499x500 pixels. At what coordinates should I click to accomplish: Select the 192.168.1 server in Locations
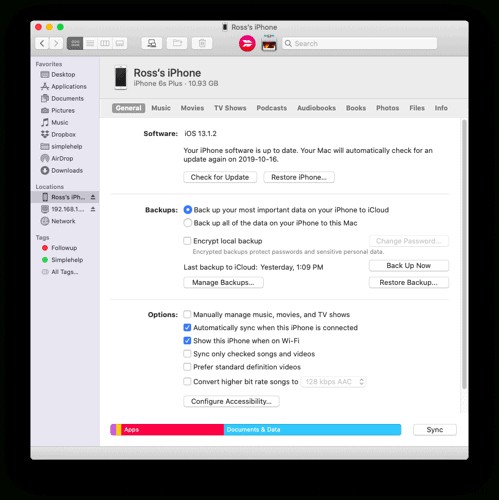(65, 209)
